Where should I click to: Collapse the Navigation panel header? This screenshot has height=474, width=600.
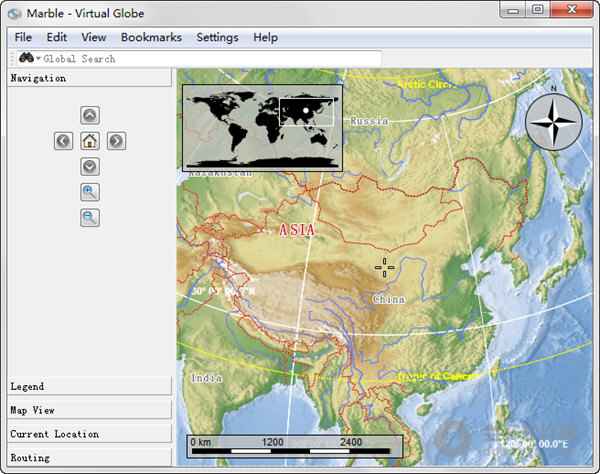[x=90, y=78]
